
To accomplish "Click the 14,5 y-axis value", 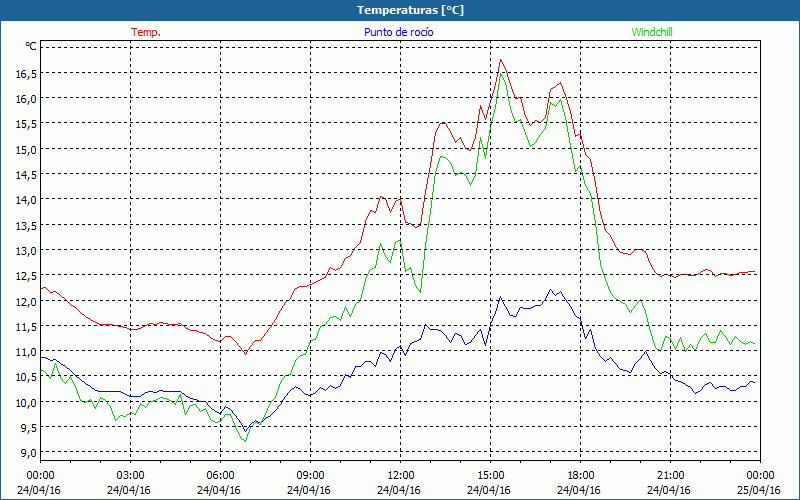I will click(x=26, y=174).
